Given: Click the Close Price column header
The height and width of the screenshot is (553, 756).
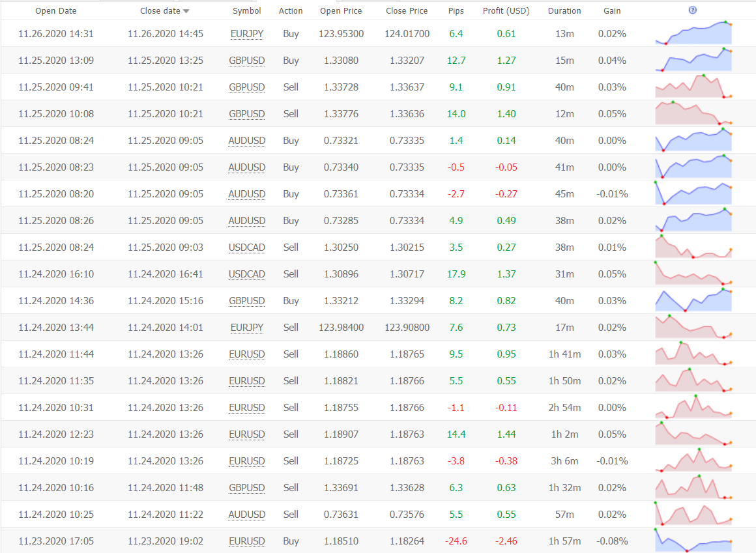Looking at the screenshot, I should 407,11.
